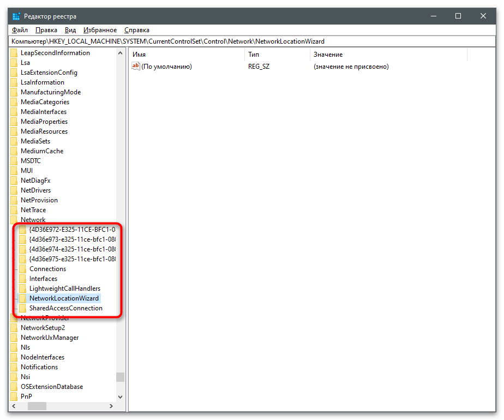
Task: Click the string value icon next to (По умолчанию)
Action: coord(136,67)
